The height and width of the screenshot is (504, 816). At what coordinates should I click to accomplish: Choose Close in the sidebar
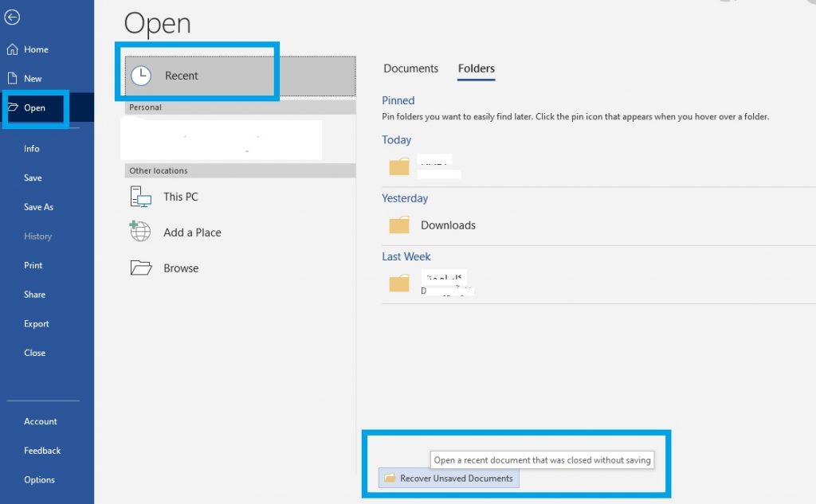pyautogui.click(x=34, y=353)
